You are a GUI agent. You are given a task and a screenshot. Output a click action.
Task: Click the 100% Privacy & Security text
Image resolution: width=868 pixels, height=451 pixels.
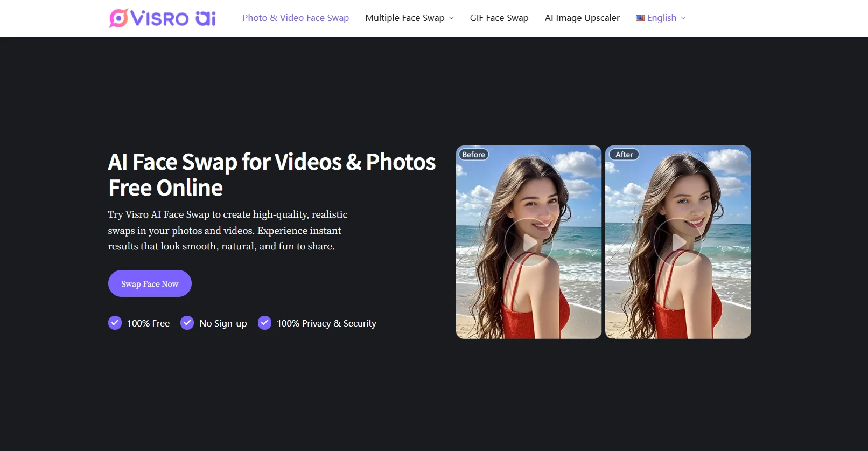326,323
